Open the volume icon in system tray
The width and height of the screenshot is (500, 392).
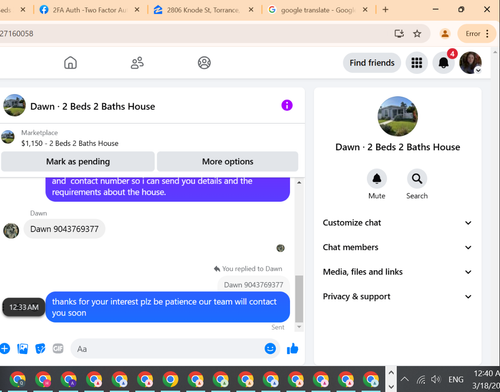[435, 379]
